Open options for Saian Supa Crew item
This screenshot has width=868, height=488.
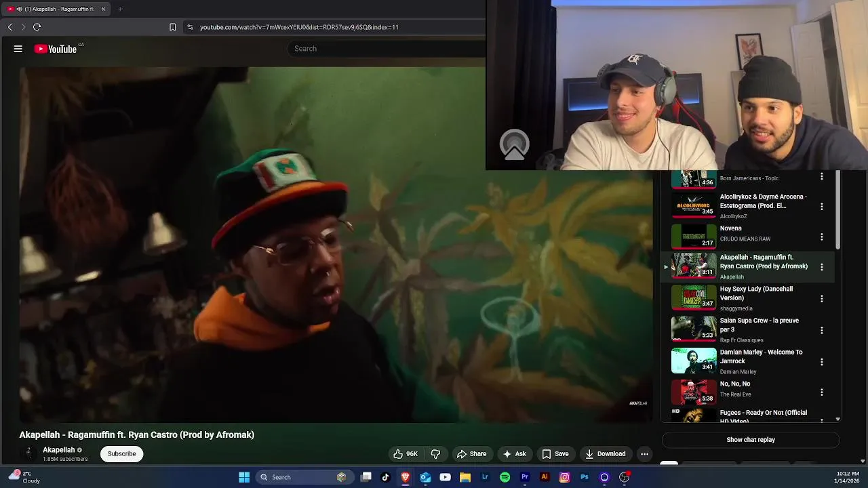tap(822, 330)
